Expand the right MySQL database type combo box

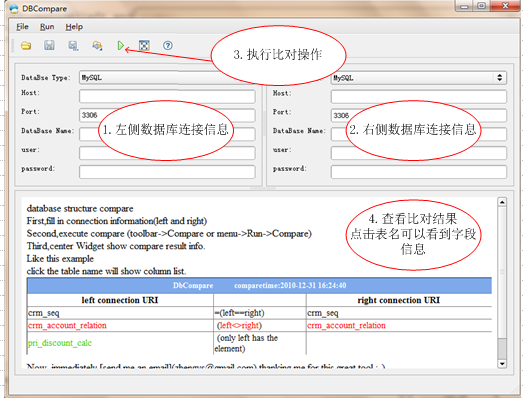coord(419,78)
